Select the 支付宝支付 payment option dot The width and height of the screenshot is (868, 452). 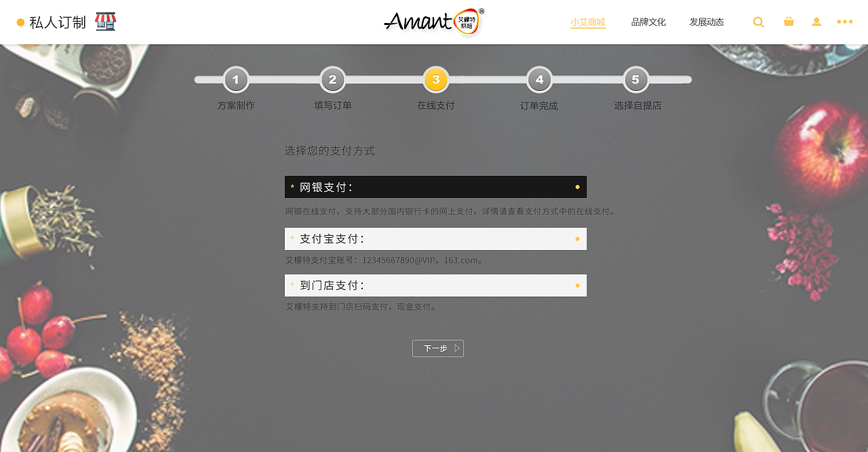coord(577,239)
